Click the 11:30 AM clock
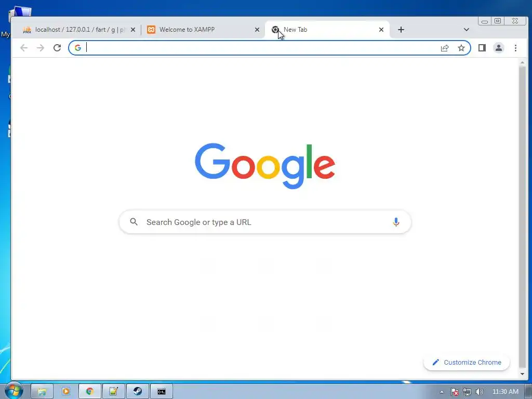The height and width of the screenshot is (399, 532). coord(505,392)
